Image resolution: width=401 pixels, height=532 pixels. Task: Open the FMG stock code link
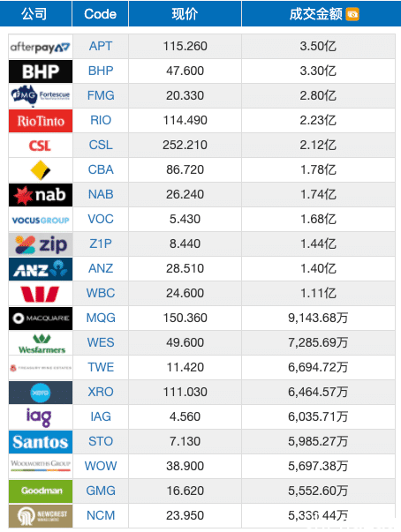(101, 95)
